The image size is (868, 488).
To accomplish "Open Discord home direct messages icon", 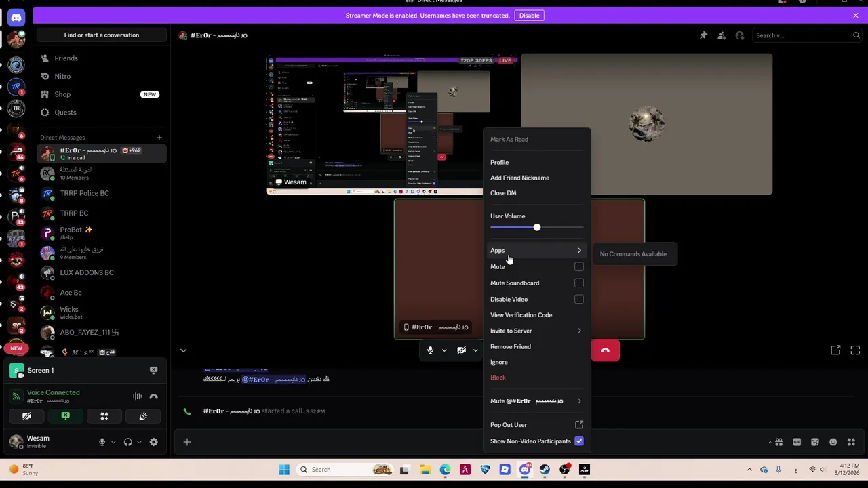I will pos(16,18).
